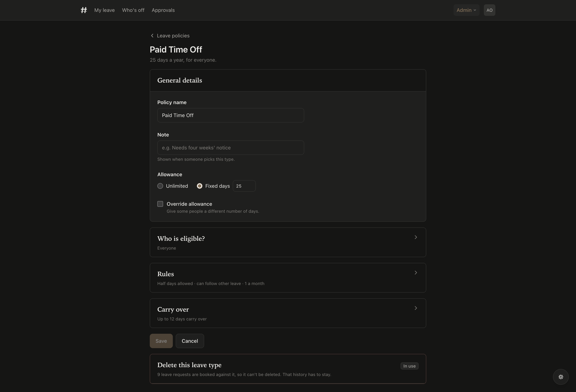Click 'Up to 12 days carry over' text
This screenshot has height=392, width=576.
pyautogui.click(x=182, y=319)
